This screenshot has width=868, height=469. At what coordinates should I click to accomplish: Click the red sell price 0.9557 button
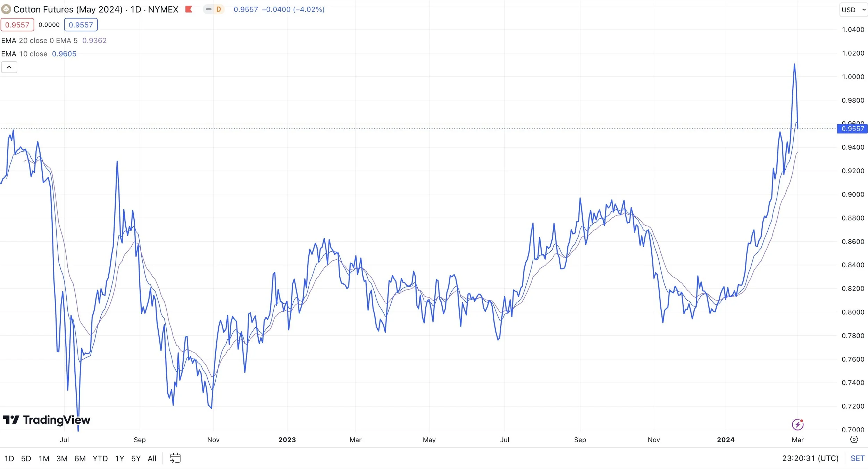pos(17,25)
